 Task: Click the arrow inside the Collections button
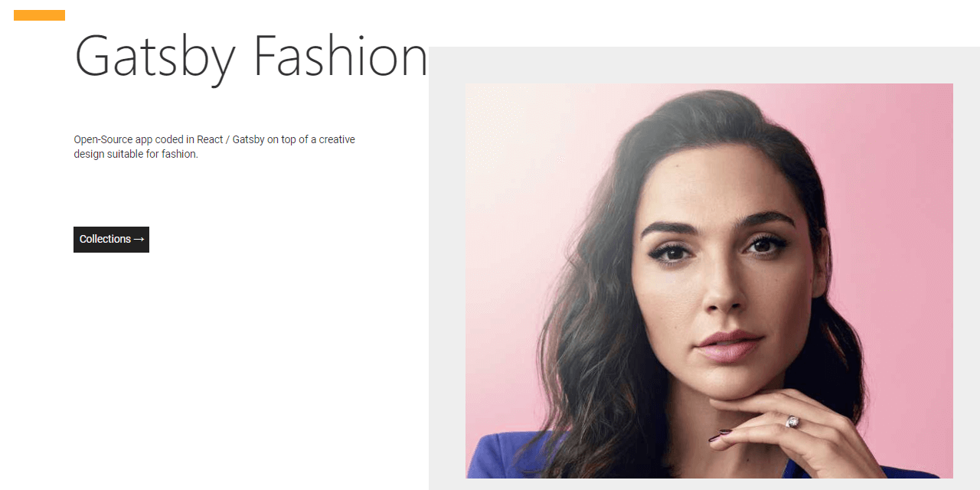139,240
